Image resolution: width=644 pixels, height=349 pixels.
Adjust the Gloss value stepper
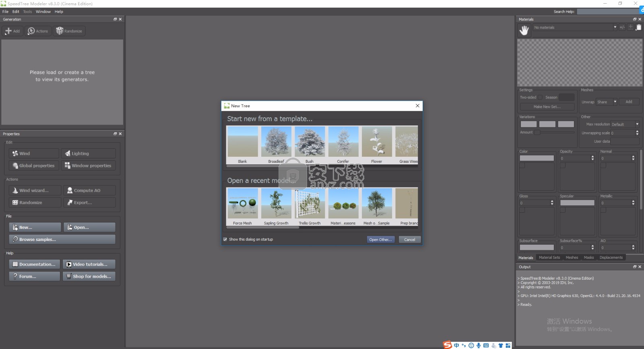point(552,203)
